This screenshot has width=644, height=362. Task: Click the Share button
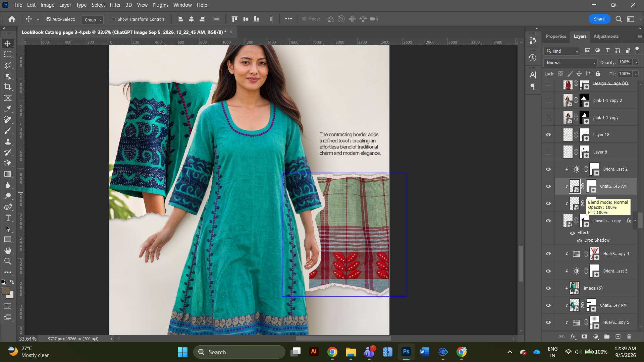(x=599, y=19)
